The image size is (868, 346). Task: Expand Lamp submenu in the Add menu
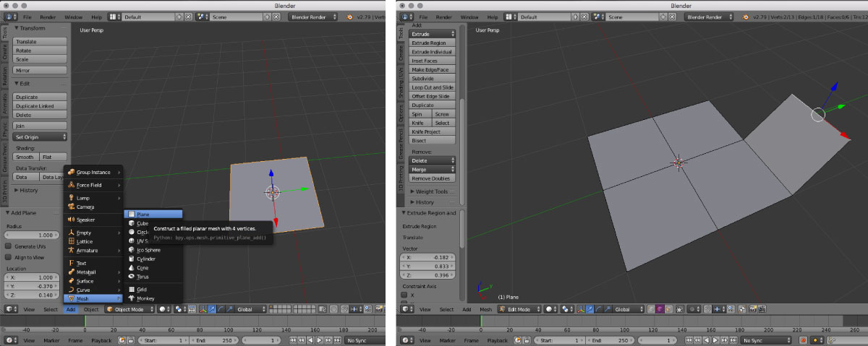click(94, 198)
